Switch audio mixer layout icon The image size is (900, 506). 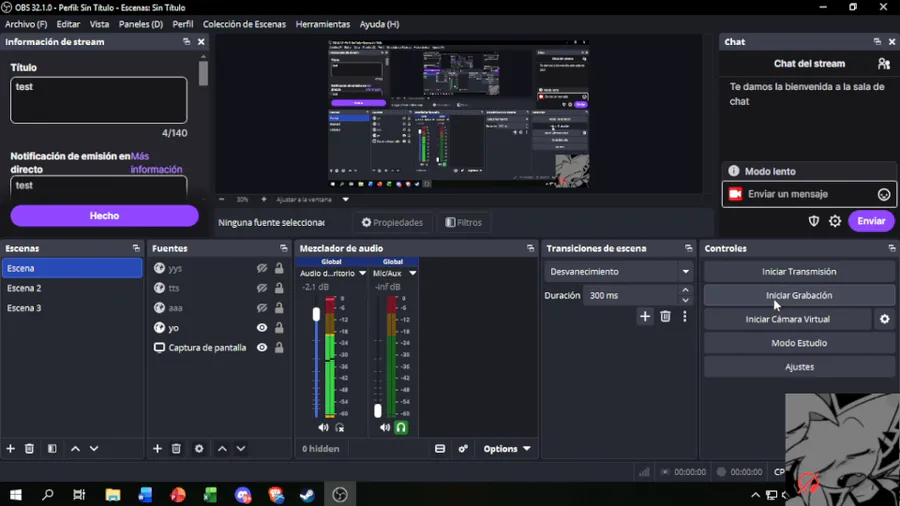440,449
